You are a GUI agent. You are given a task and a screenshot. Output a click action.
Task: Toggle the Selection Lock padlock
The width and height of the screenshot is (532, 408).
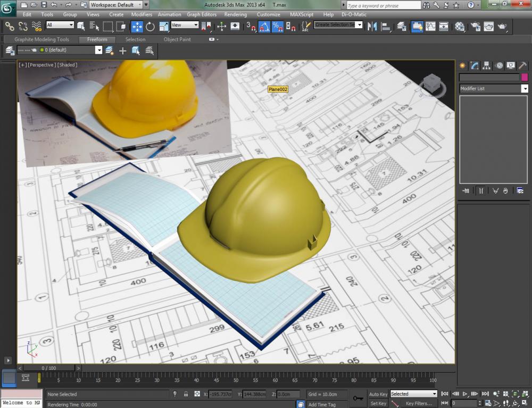point(186,394)
